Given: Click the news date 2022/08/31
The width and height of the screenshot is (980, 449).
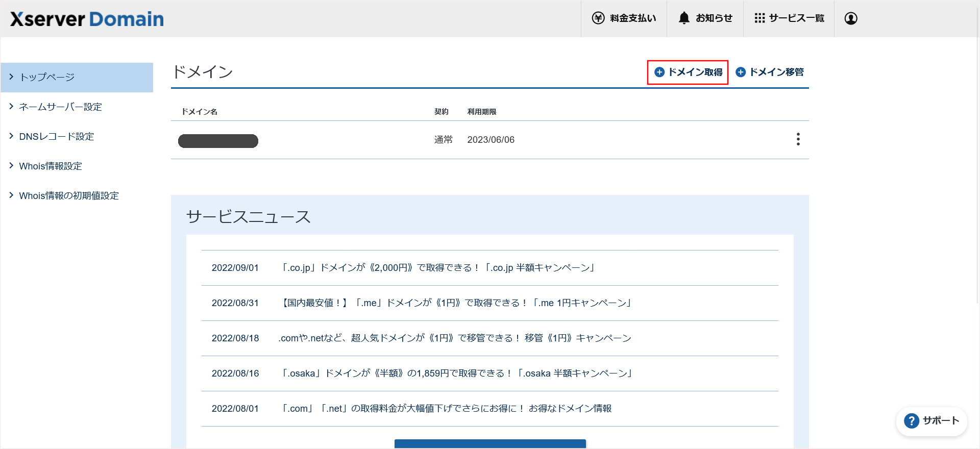Looking at the screenshot, I should (x=235, y=303).
